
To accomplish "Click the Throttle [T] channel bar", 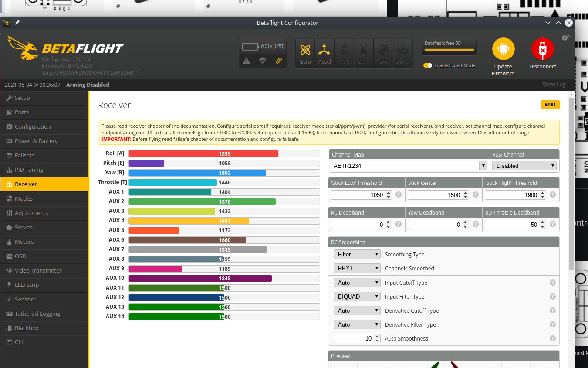I will tap(224, 182).
